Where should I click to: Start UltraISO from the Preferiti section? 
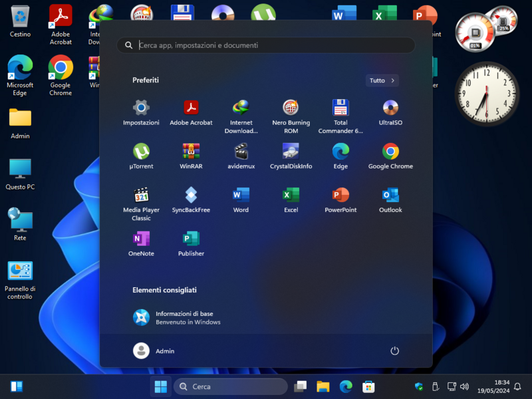[390, 113]
